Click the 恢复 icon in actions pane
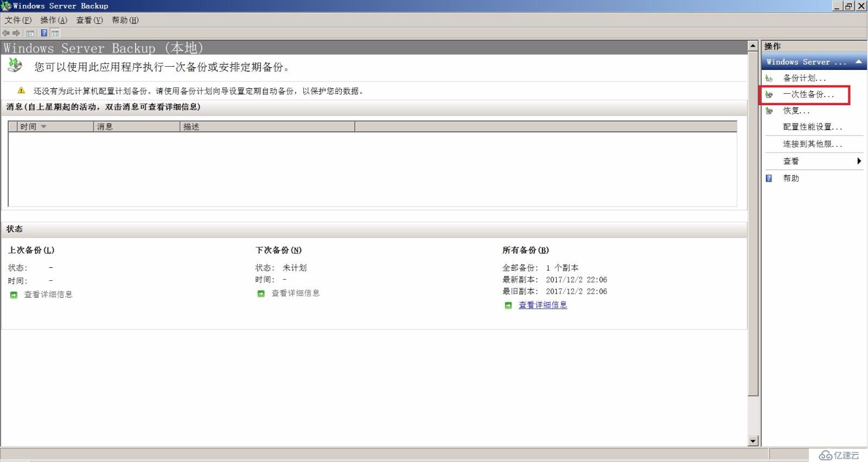The width and height of the screenshot is (868, 462). (x=769, y=111)
